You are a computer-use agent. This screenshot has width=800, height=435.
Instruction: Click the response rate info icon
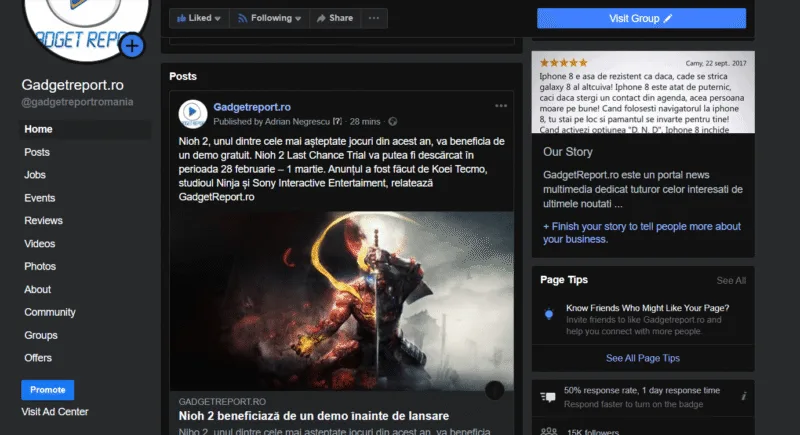(743, 396)
